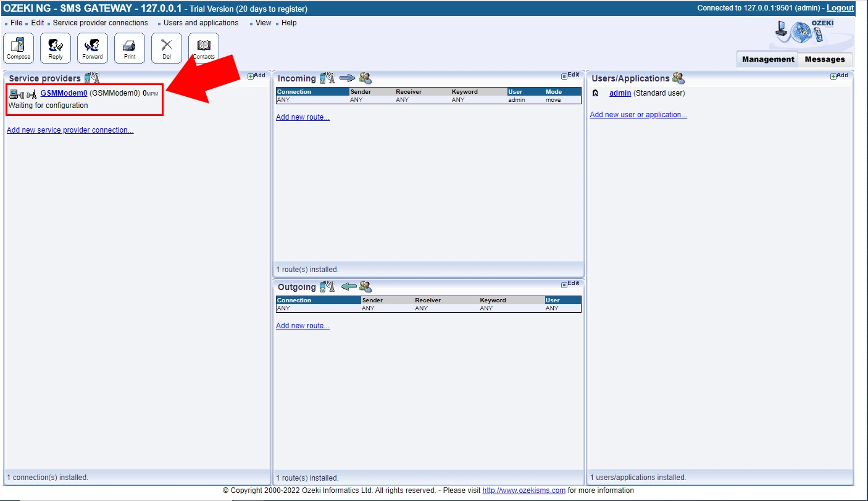Click the Outgoing panel phone-antenna icon
The height and width of the screenshot is (501, 868).
(x=327, y=286)
